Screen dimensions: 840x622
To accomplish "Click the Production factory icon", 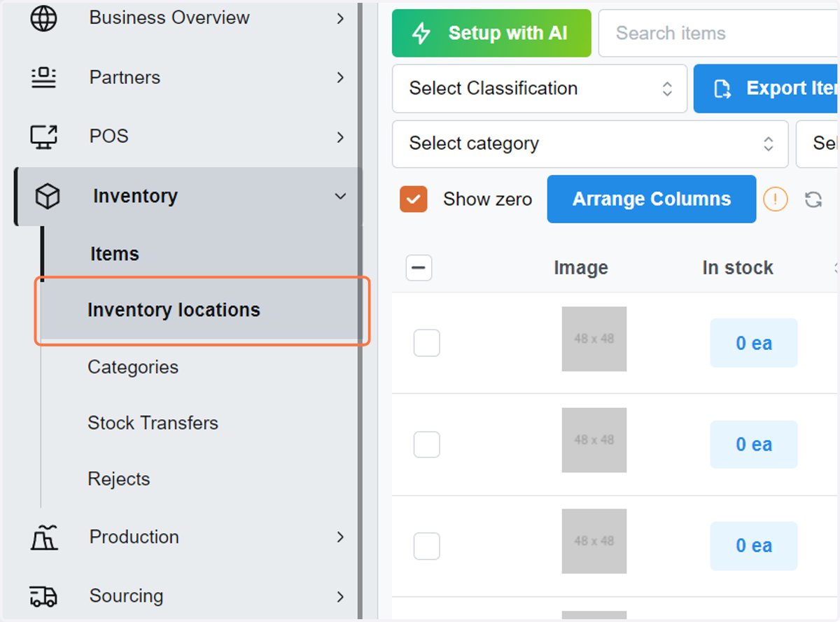I will coord(43,537).
